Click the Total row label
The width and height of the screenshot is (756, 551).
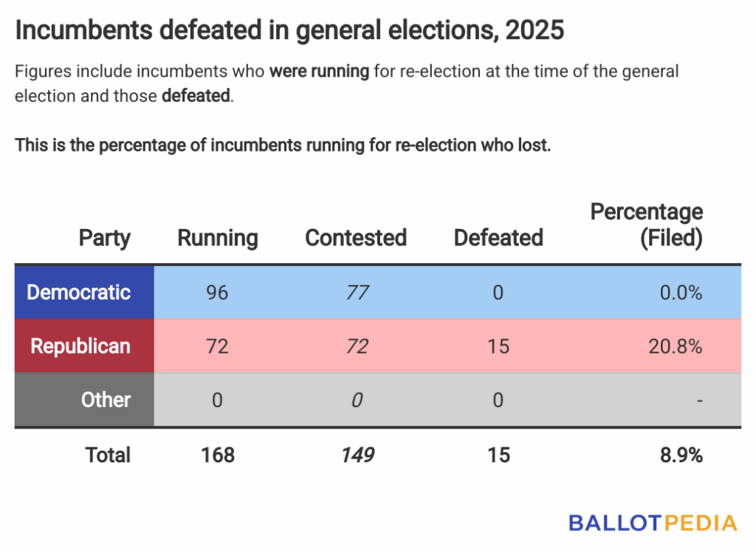[x=108, y=455]
